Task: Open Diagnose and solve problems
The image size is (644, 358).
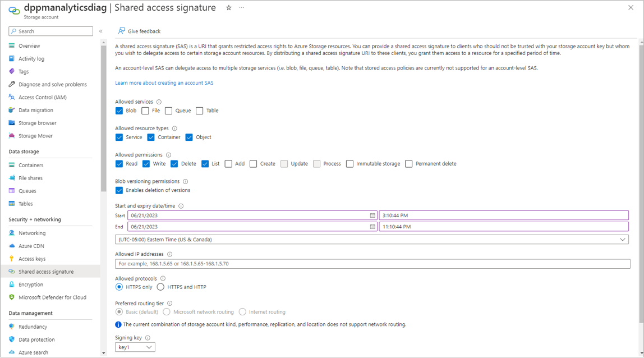Action: (53, 84)
